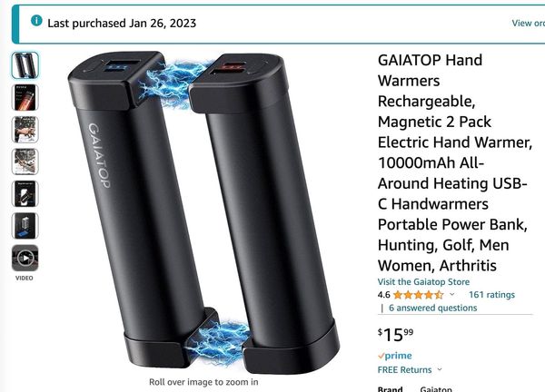The width and height of the screenshot is (545, 392).
Task: Open the Visit the Gaiatop Store link
Action: pyautogui.click(x=423, y=281)
